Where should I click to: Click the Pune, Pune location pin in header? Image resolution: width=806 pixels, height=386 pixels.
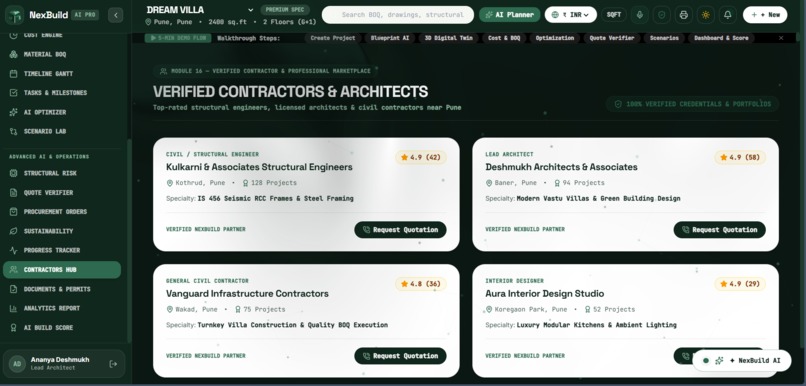tap(149, 22)
